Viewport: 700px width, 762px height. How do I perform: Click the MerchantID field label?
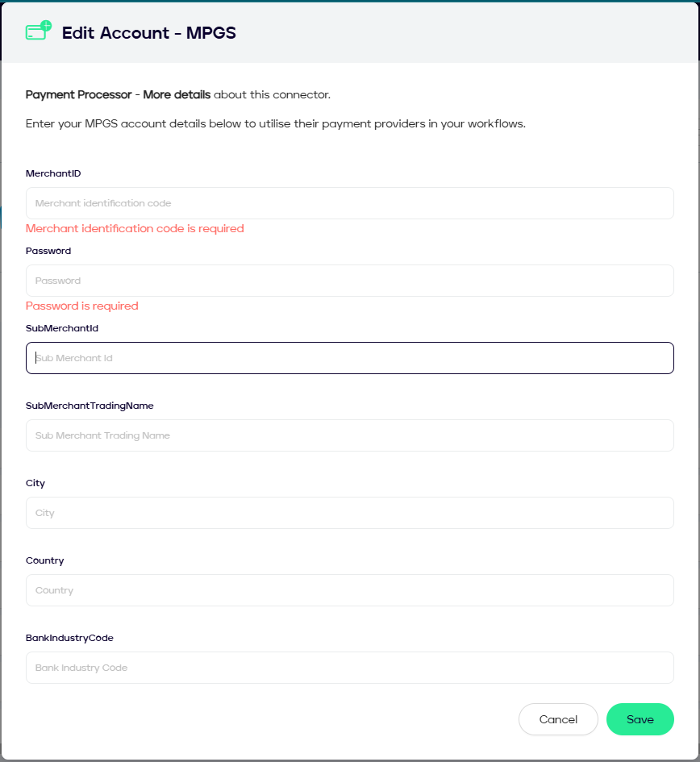[53, 173]
